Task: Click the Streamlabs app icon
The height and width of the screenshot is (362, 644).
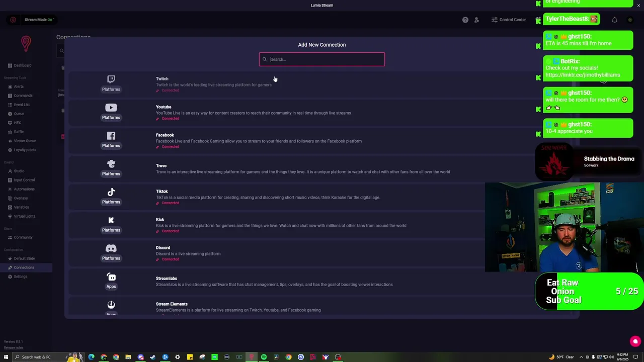Action: pos(111,277)
